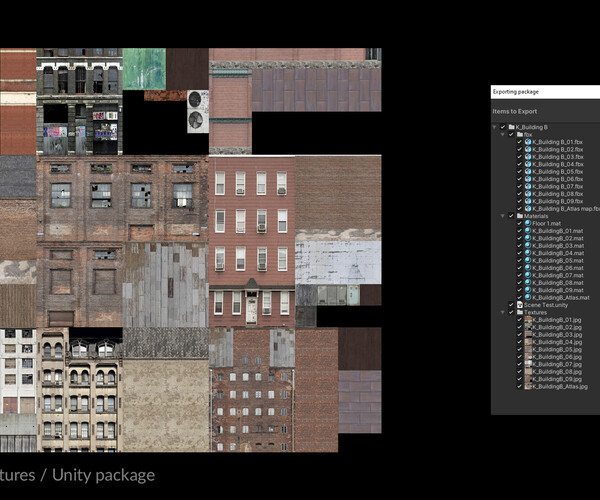The height and width of the screenshot is (500, 600).
Task: Click the Unity scene icon for Scene Test.unity
Action: (520, 305)
